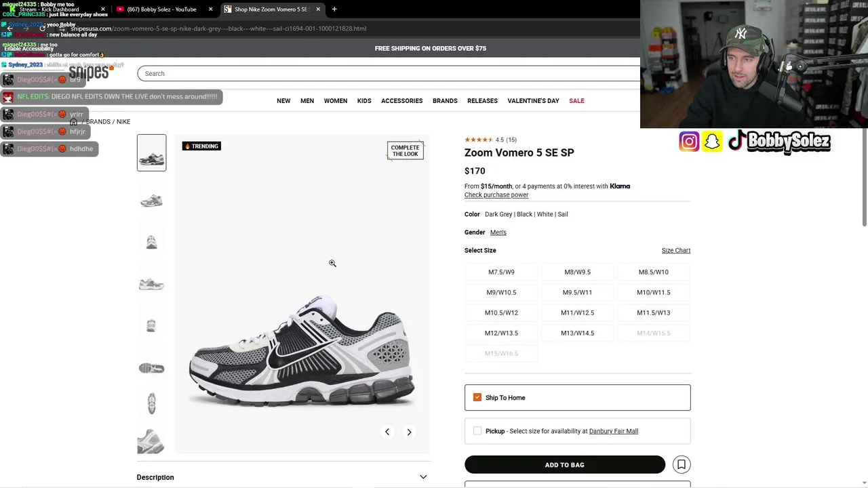Screen dimensions: 868x488
Task: Select first product thumbnail image
Action: (x=151, y=152)
